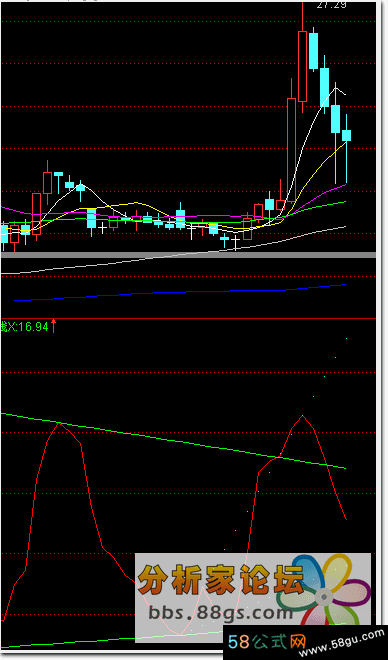Screen dimensions: 388x660
Task: Select the cyan candle right after the peak
Action: [313, 49]
